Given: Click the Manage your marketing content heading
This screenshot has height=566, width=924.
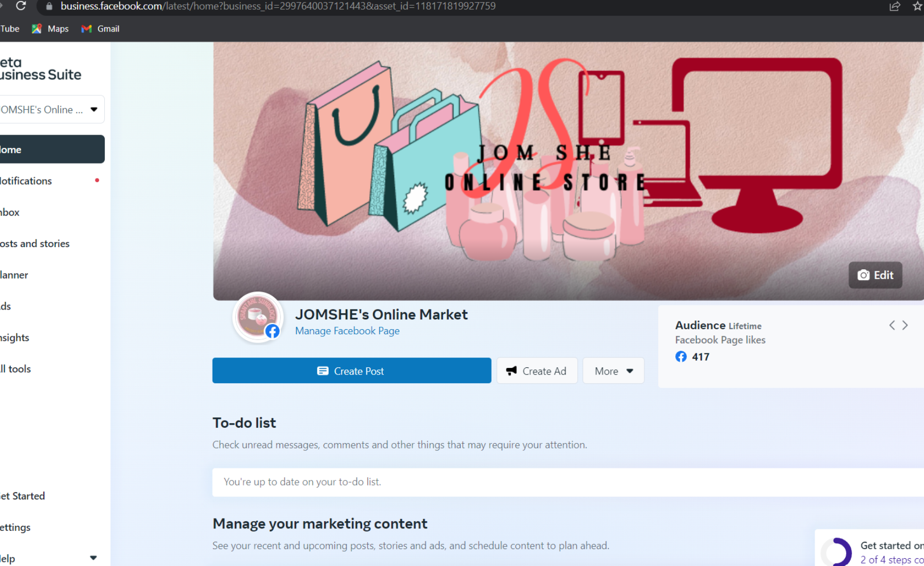Looking at the screenshot, I should pyautogui.click(x=320, y=524).
